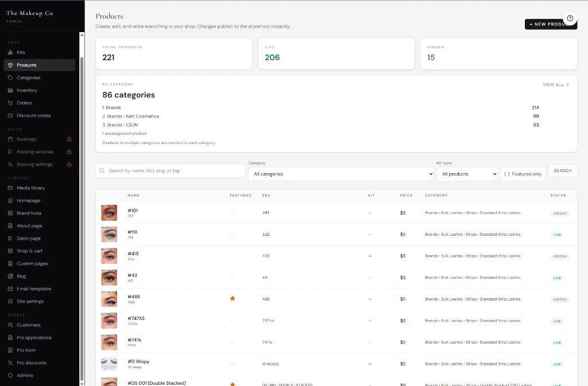Screen dimensions: 588x386
Task: Open Pro applications in sidebar
Action: [x=34, y=338]
